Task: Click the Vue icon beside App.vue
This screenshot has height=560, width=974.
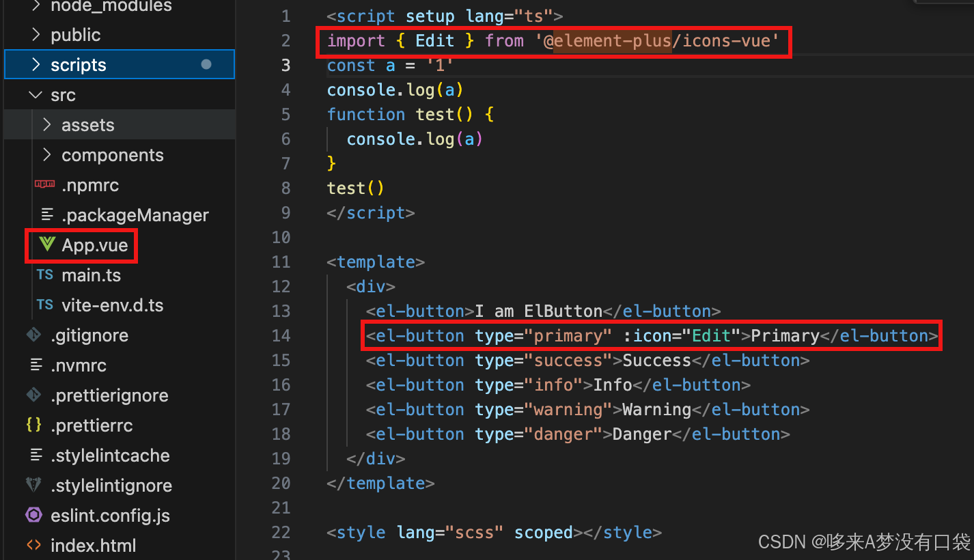Action: (x=46, y=244)
